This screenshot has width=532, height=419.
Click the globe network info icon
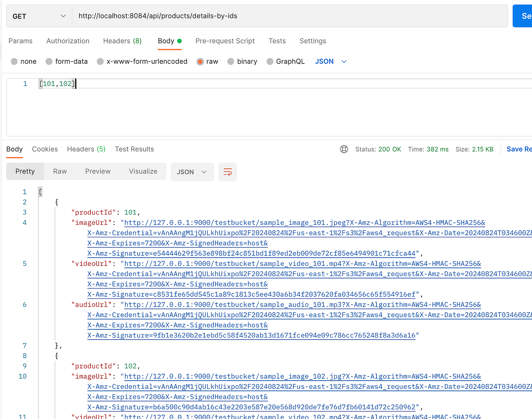[344, 149]
